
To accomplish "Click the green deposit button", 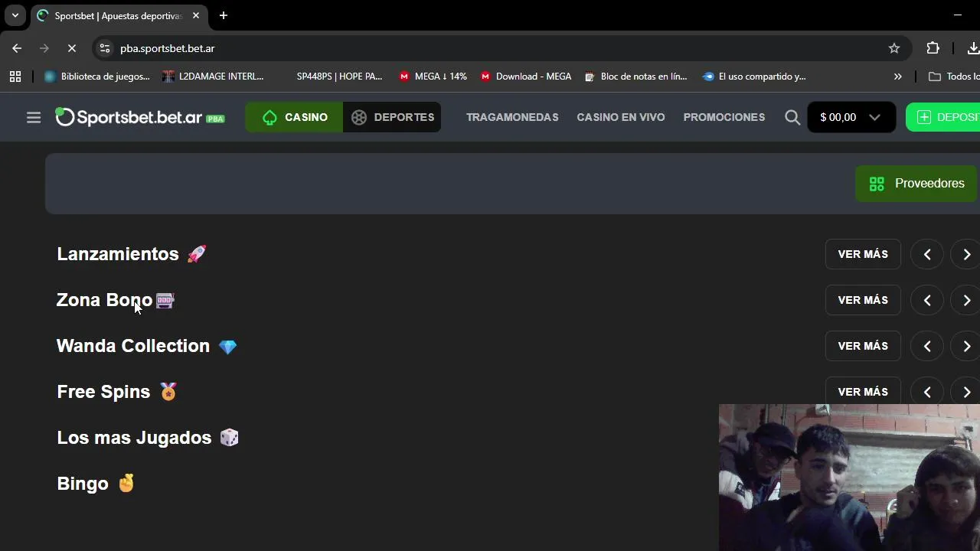I will pyautogui.click(x=943, y=117).
